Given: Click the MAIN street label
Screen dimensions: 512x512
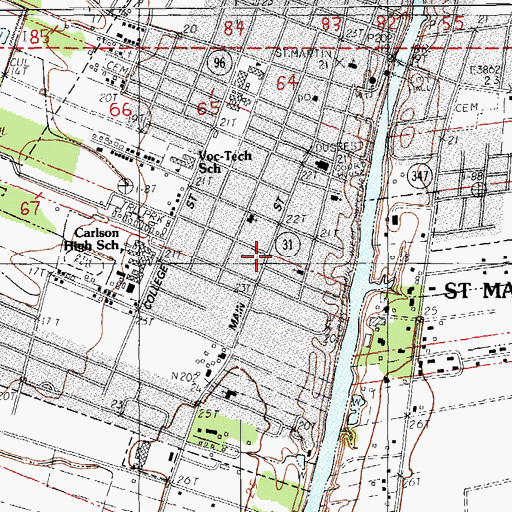Looking at the screenshot, I should click(238, 317).
